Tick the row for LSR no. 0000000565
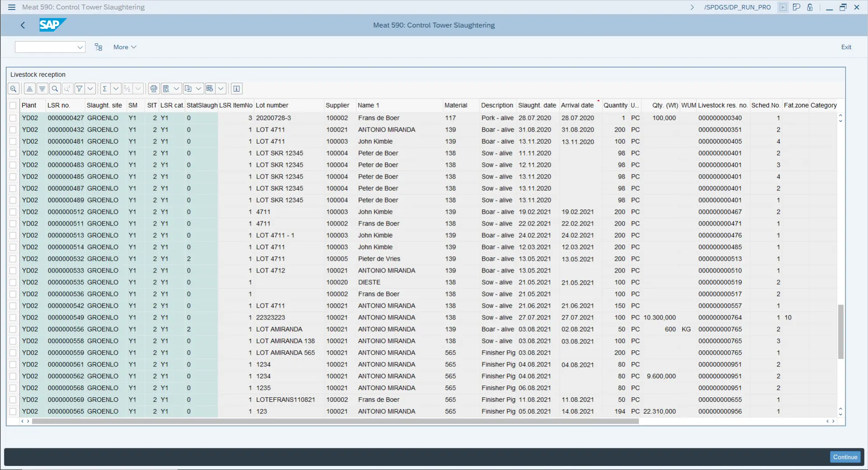 [13, 412]
